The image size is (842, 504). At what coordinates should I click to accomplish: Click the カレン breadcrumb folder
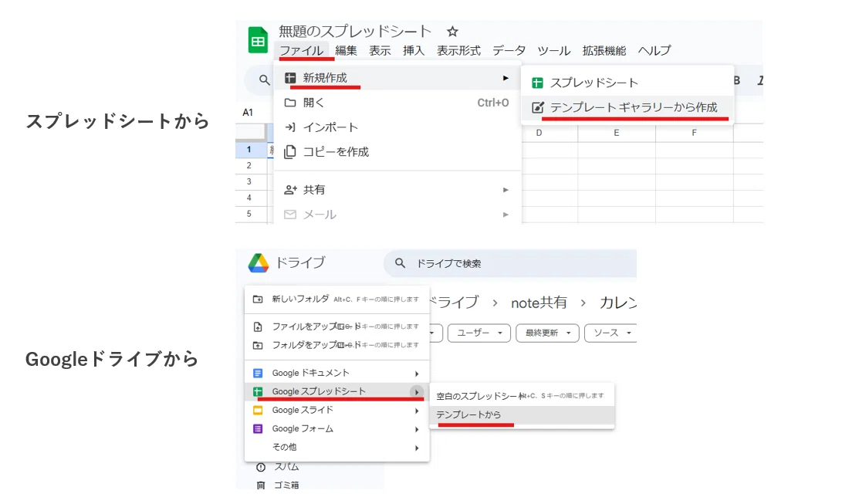tap(617, 303)
